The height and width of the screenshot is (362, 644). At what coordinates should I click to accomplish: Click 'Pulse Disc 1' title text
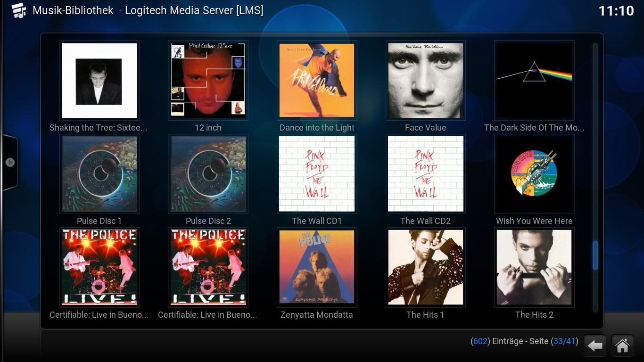[99, 221]
